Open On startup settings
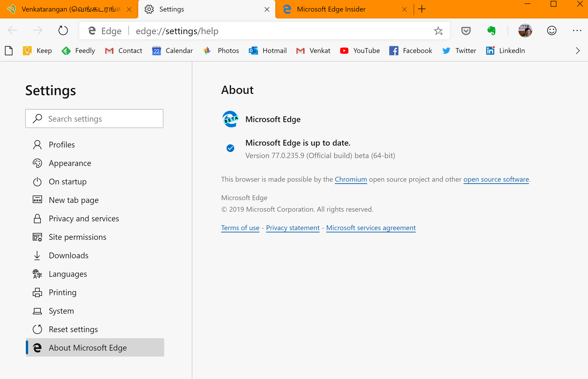 click(68, 182)
